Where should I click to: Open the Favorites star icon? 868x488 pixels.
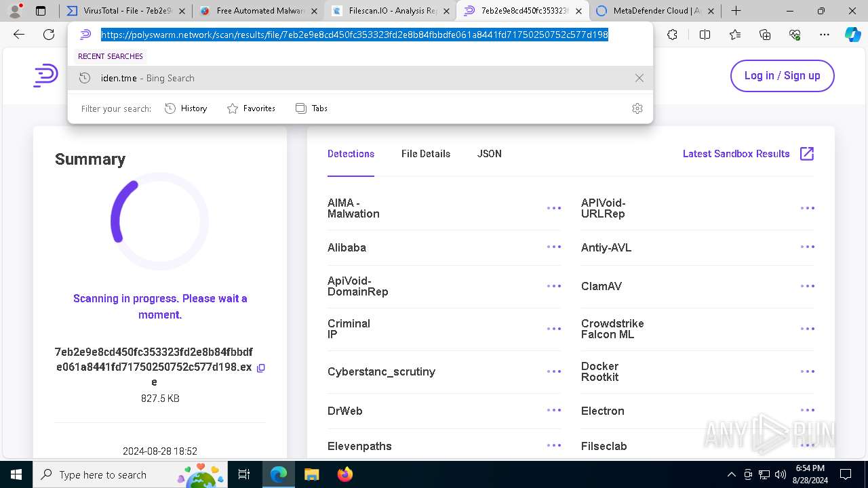(735, 35)
